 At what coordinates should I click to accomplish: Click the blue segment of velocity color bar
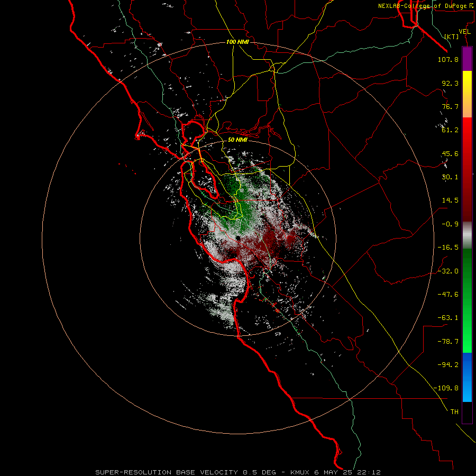click(467, 377)
